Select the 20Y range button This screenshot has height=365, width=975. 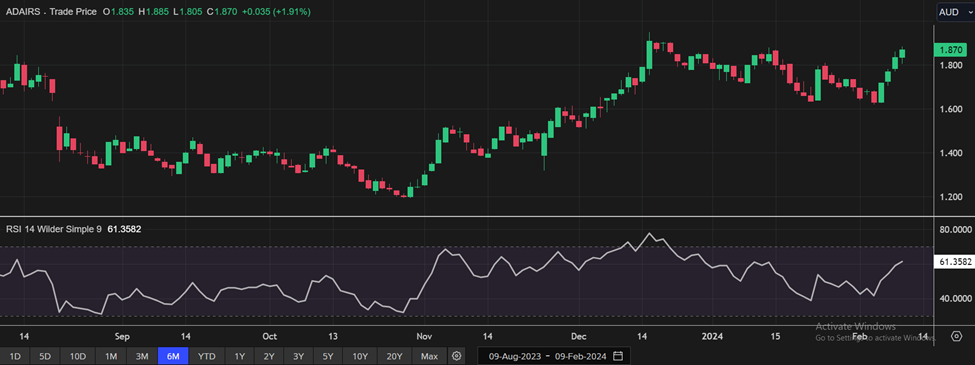(x=394, y=356)
